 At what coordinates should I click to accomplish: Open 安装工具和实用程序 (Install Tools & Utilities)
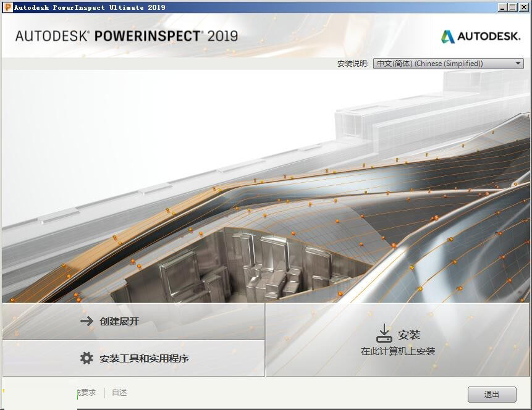(133, 359)
